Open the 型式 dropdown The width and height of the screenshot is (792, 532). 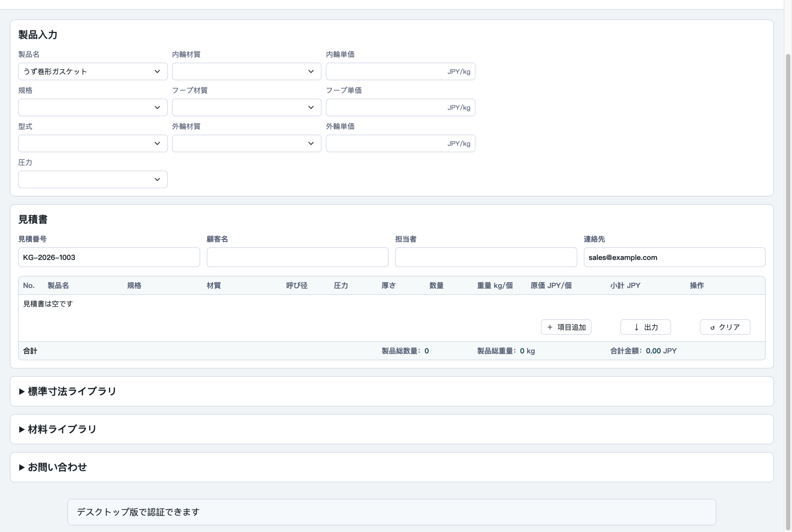tap(93, 143)
